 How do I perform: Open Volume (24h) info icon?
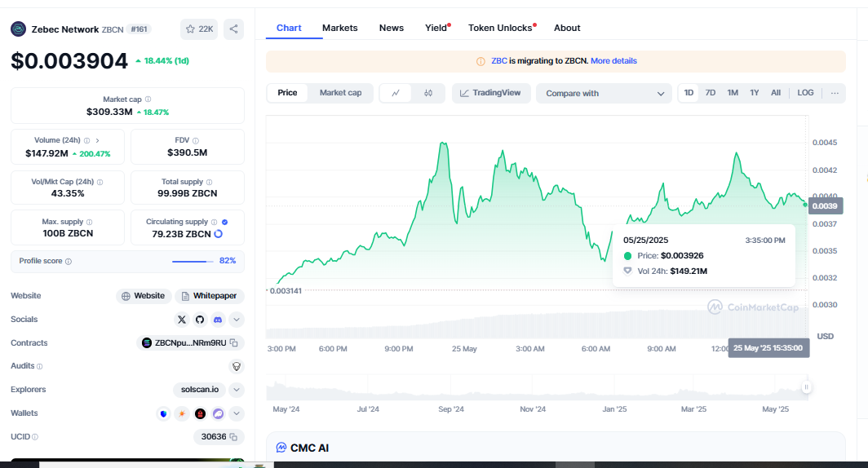pyautogui.click(x=87, y=140)
